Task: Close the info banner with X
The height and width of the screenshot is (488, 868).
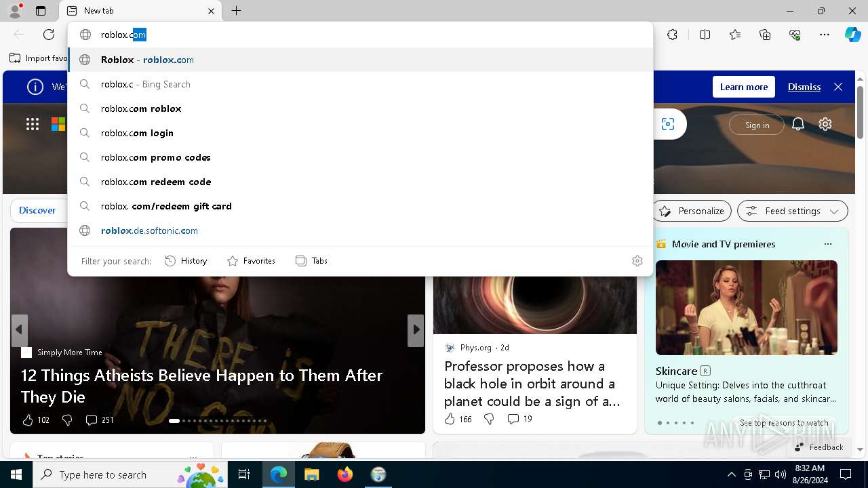Action: 838,87
